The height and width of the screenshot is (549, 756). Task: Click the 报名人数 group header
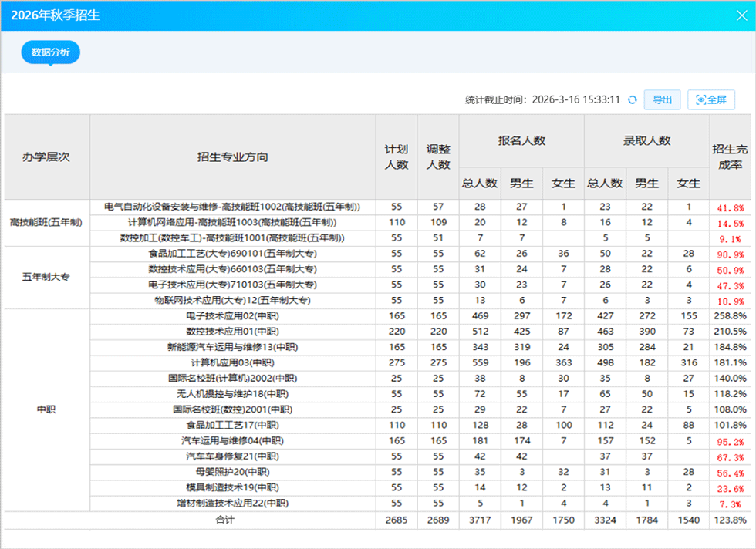521,141
